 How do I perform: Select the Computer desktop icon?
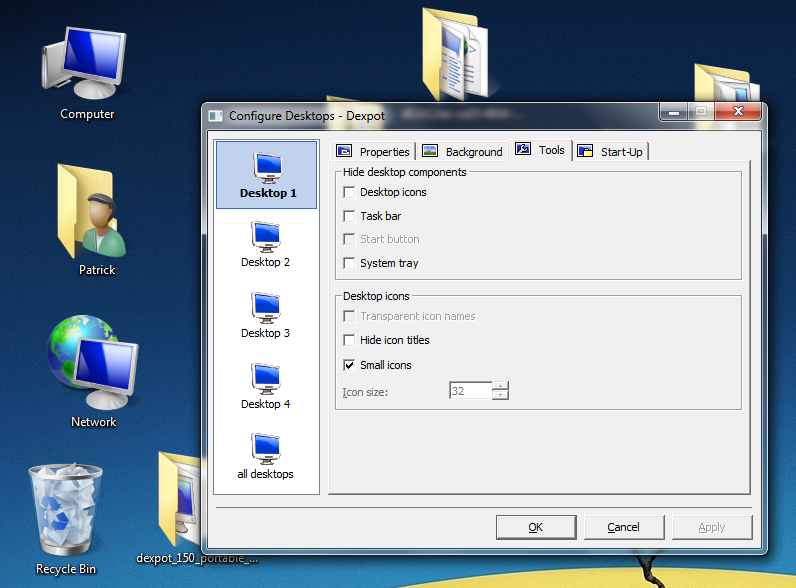[x=84, y=62]
